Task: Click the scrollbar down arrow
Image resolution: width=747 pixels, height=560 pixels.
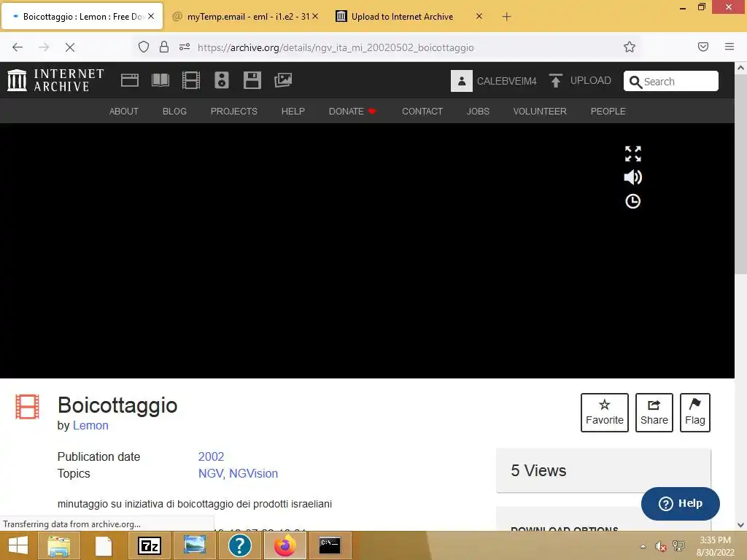Action: [740, 525]
